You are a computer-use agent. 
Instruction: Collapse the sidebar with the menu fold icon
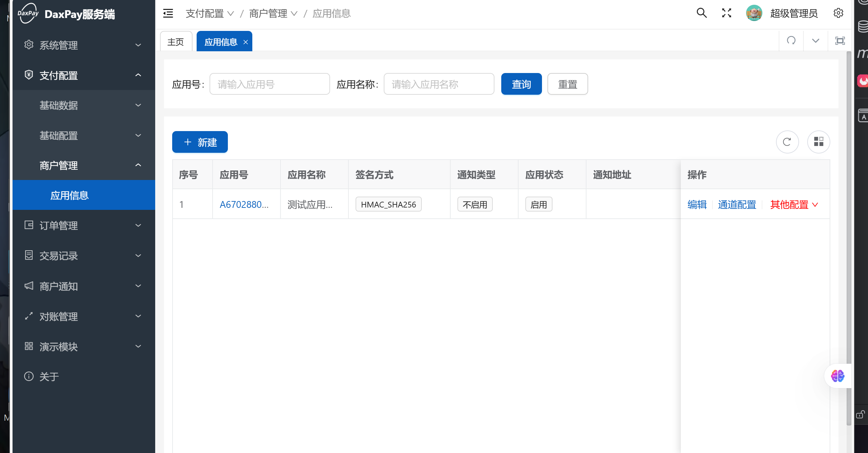tap(168, 14)
